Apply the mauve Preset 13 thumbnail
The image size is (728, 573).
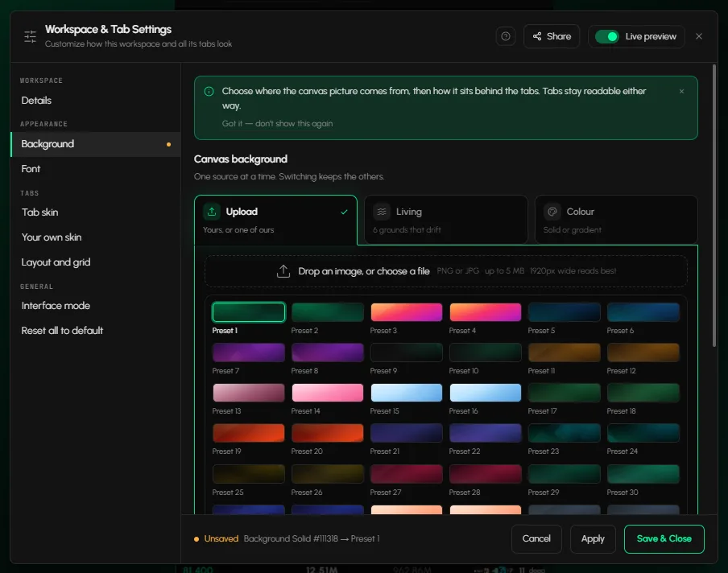tap(249, 393)
